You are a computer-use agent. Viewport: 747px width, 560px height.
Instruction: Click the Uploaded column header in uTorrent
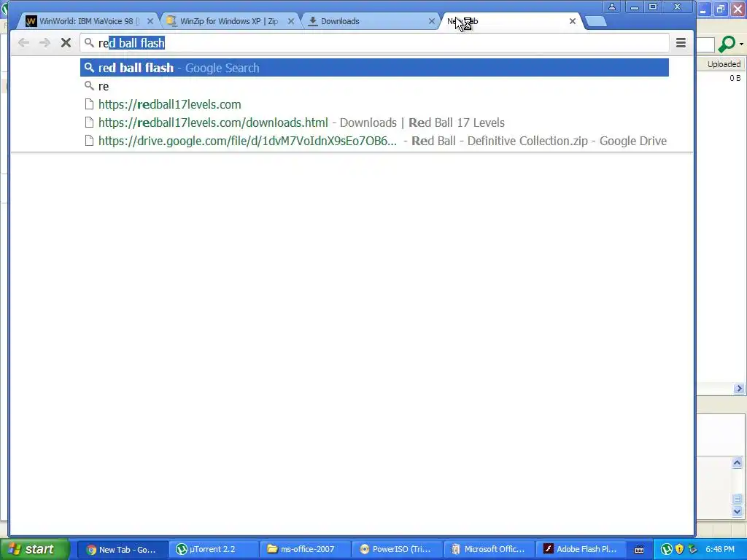721,64
